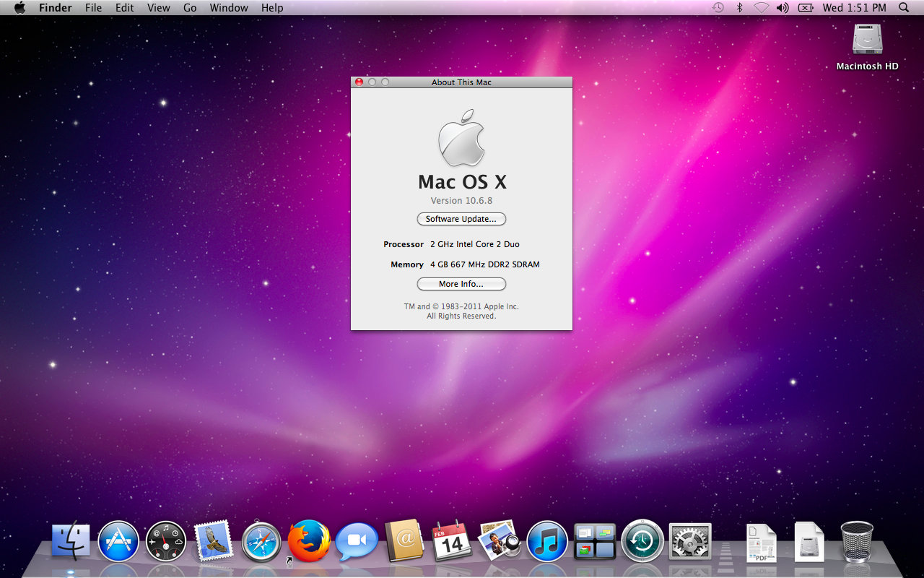
Task: Open the File menu
Action: pos(93,8)
